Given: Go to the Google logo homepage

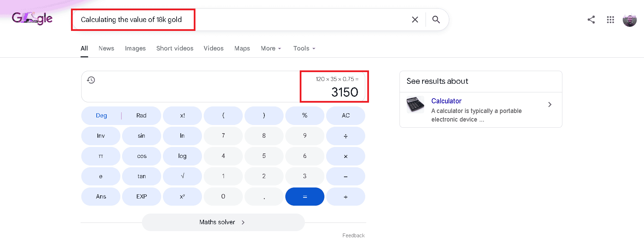Looking at the screenshot, I should point(32,19).
